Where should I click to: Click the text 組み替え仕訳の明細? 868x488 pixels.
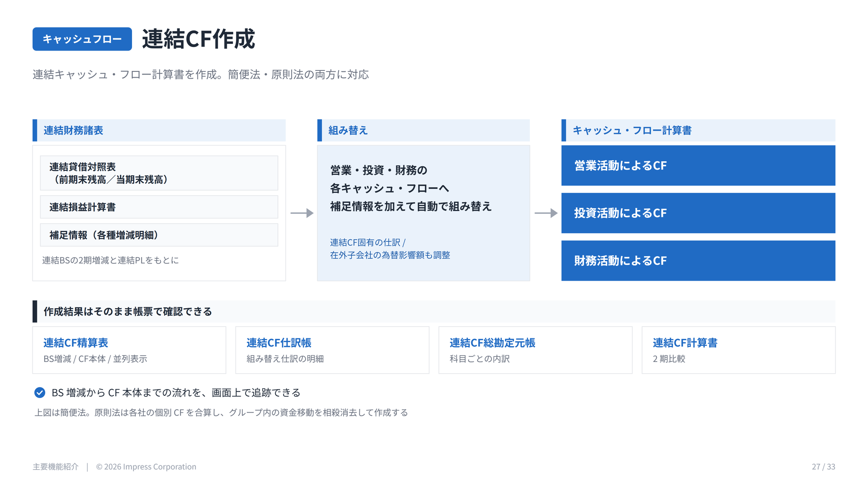[285, 359]
